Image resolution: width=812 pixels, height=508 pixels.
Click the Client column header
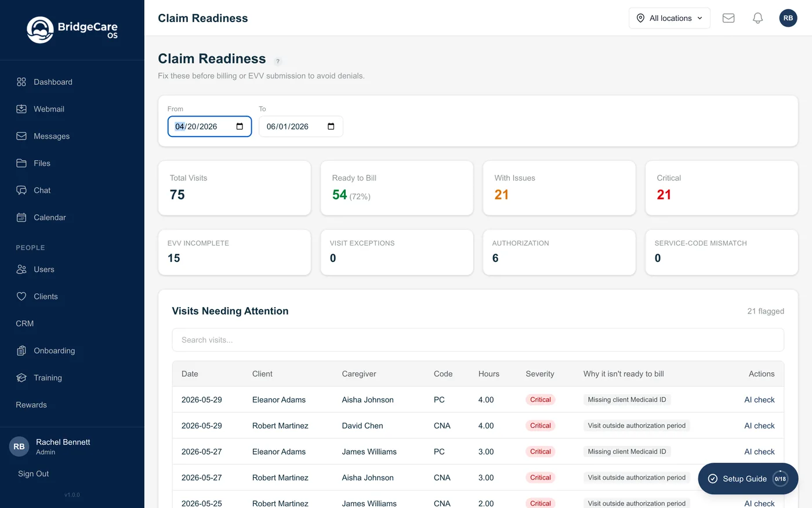tap(262, 374)
